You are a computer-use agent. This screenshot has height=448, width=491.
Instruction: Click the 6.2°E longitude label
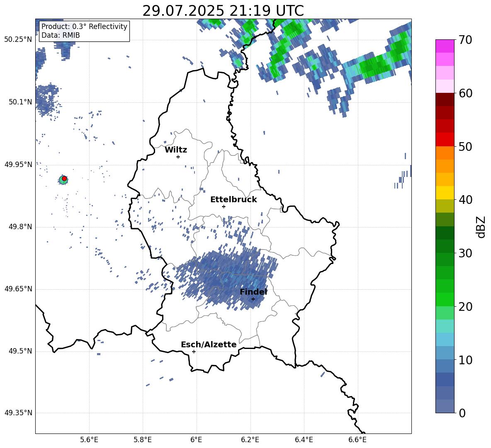[x=250, y=440]
